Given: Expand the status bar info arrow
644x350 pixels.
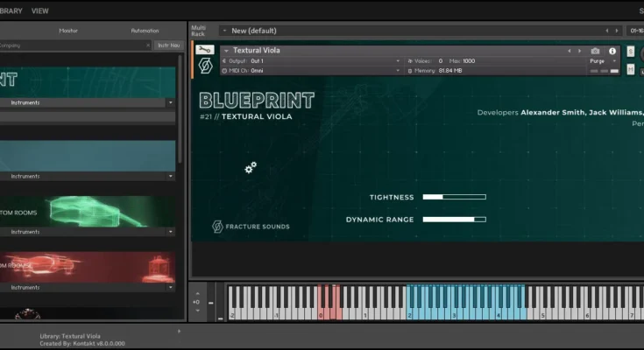Looking at the screenshot, I should point(179,331).
